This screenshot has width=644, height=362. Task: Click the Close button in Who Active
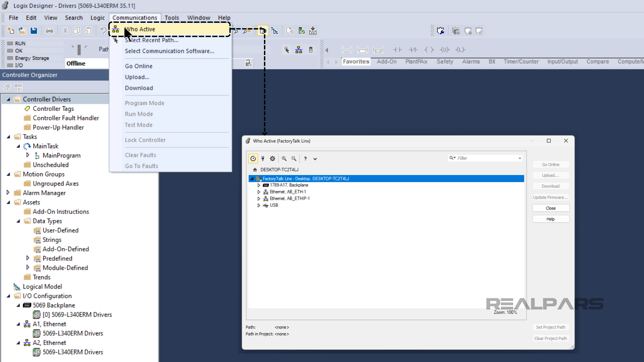tap(551, 208)
